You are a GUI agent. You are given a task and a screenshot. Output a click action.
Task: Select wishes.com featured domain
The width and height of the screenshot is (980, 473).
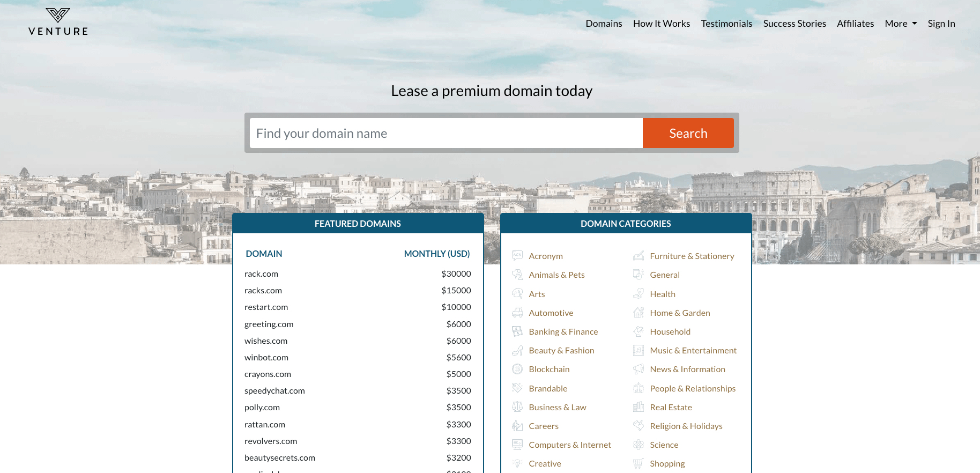[x=266, y=341]
